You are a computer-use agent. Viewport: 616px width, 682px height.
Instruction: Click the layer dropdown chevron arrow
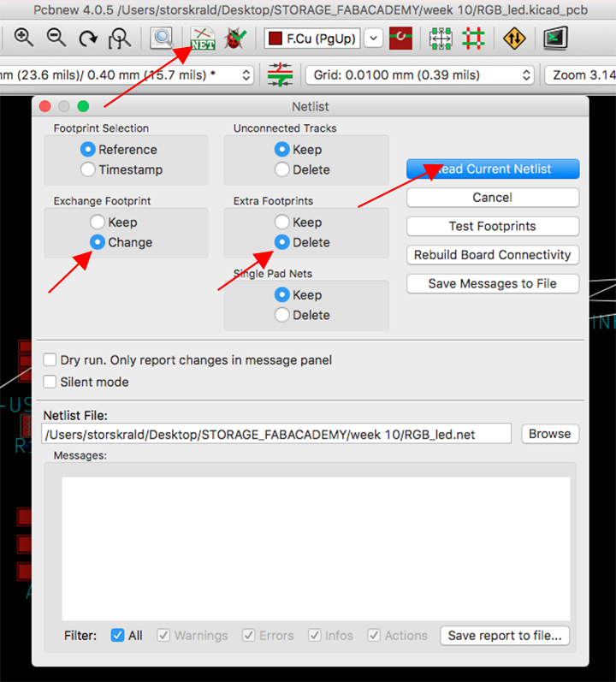pyautogui.click(x=373, y=39)
